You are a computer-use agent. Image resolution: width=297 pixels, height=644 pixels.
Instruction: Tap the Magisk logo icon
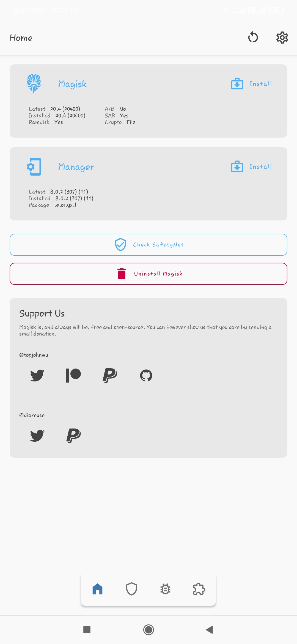(34, 84)
